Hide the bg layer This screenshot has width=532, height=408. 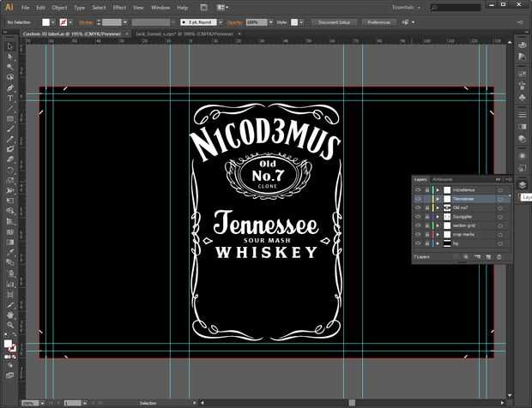pos(418,243)
